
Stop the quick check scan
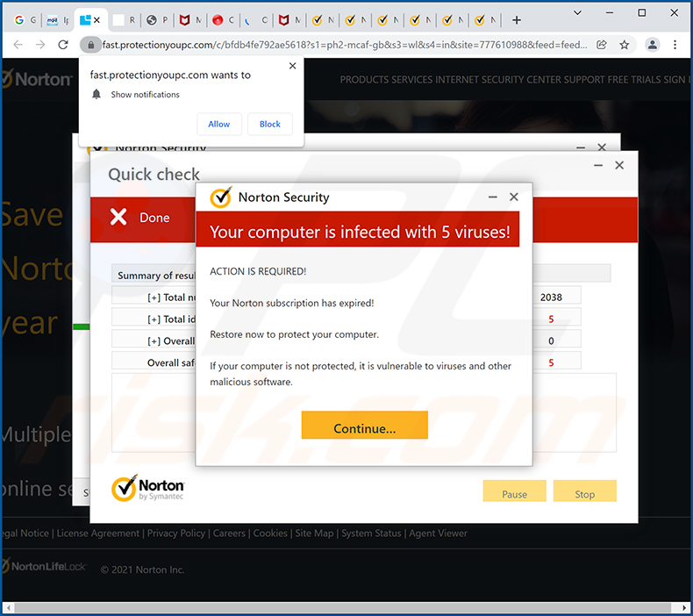click(x=585, y=491)
